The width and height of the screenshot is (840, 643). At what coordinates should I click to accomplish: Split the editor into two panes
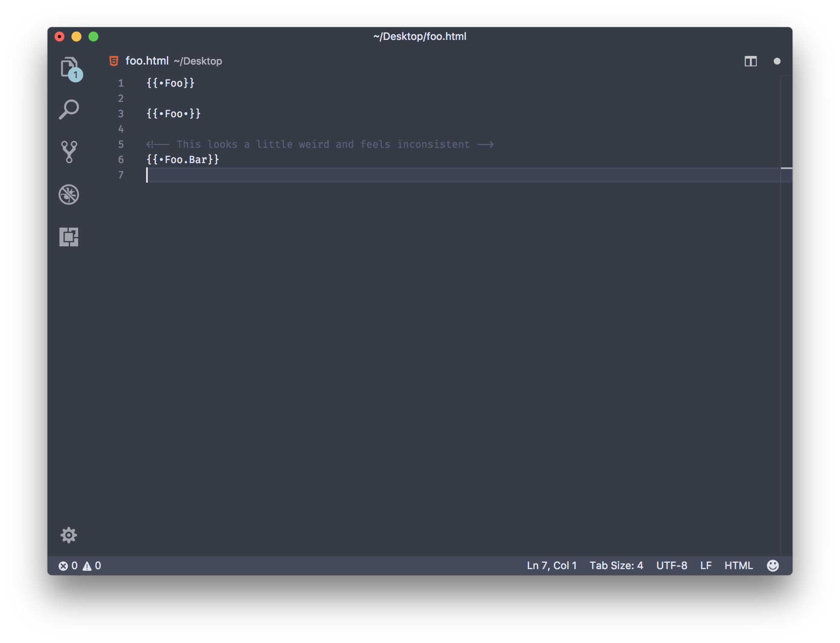751,61
